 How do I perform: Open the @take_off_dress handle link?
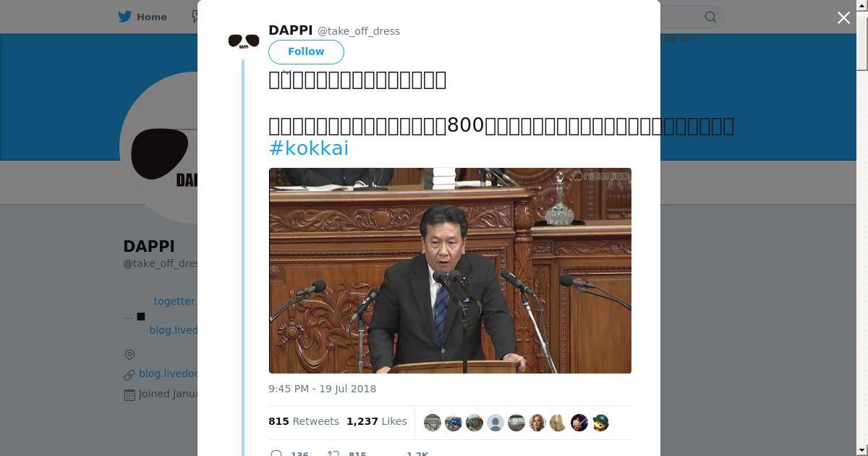[x=359, y=31]
